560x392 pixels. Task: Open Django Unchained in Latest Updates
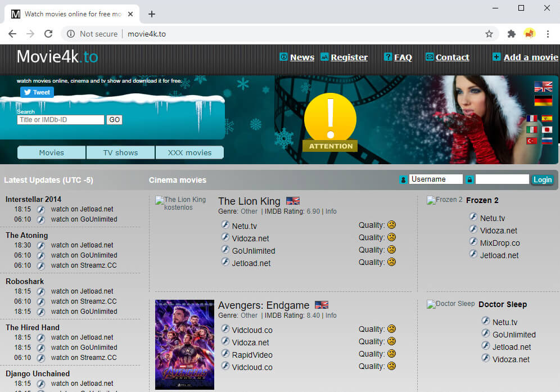38,374
